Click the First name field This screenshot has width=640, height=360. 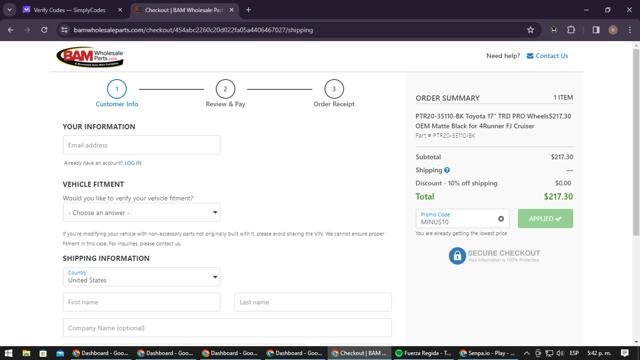tap(142, 302)
